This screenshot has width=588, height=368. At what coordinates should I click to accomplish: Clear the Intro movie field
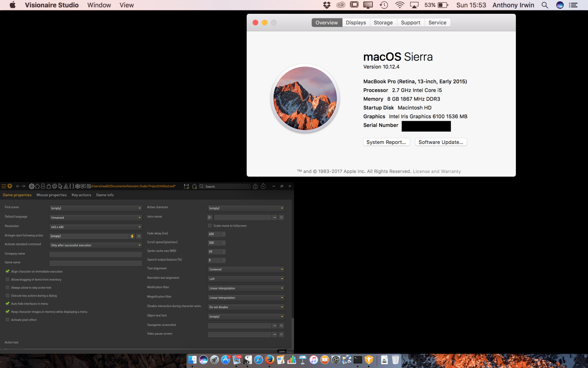tap(281, 217)
